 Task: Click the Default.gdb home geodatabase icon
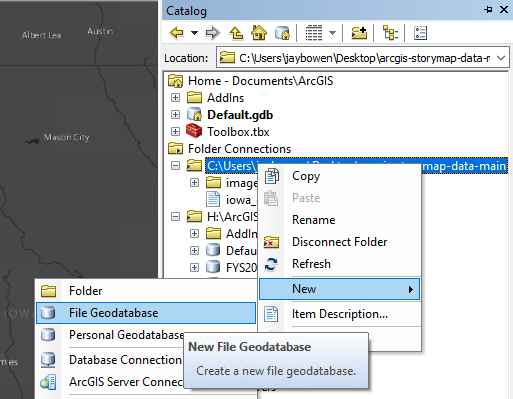pos(194,114)
